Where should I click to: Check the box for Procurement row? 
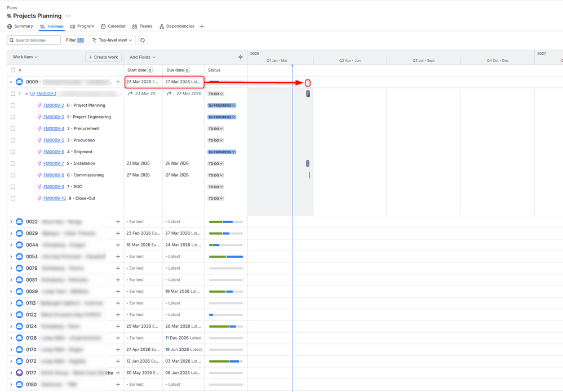[x=13, y=128]
